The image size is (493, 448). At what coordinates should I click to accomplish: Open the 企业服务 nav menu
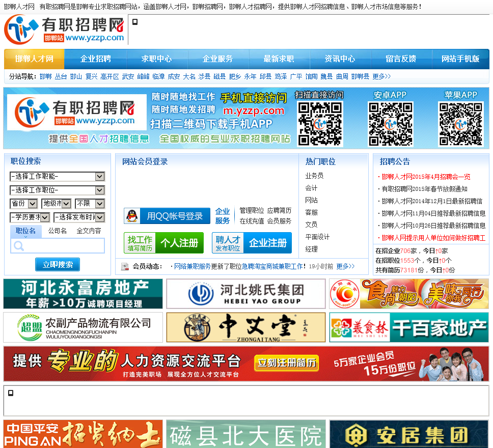(x=217, y=59)
